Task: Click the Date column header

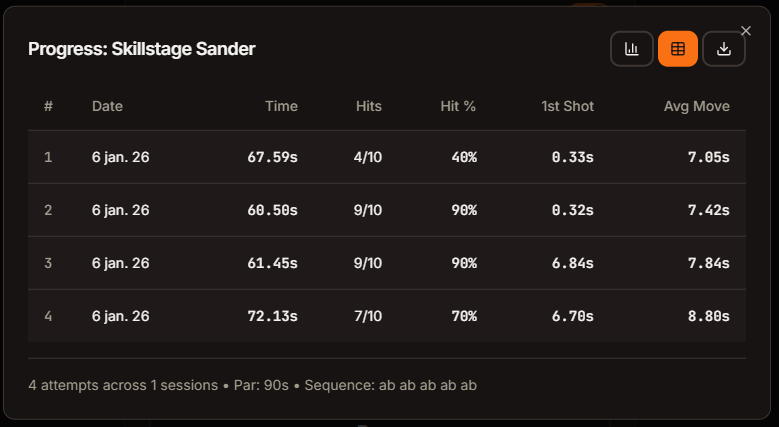Action: tap(107, 106)
